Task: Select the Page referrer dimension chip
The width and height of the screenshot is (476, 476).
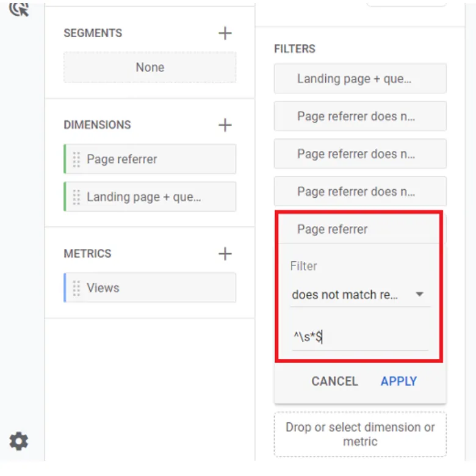Action: (x=156, y=159)
